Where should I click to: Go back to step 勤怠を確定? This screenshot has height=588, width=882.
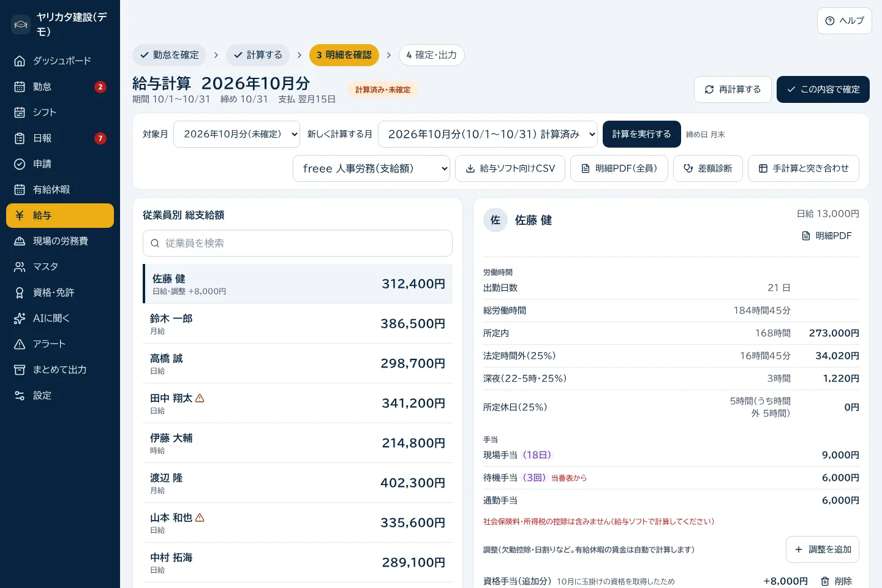(169, 55)
